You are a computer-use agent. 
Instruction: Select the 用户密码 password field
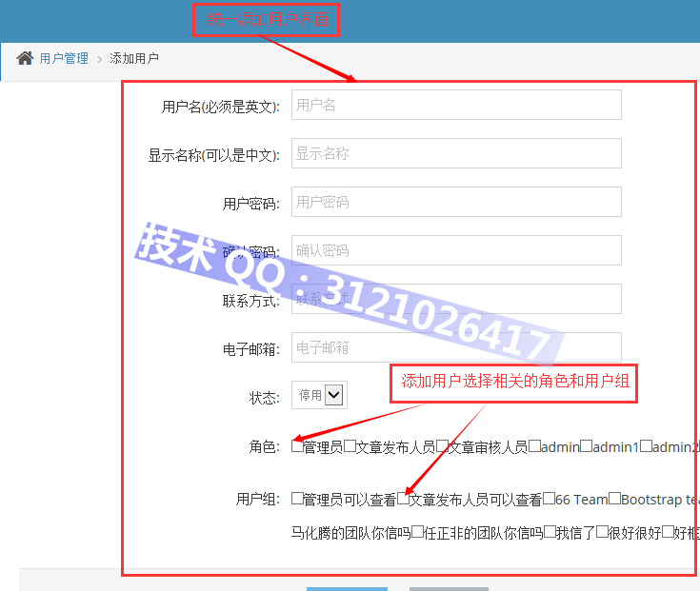(x=456, y=202)
